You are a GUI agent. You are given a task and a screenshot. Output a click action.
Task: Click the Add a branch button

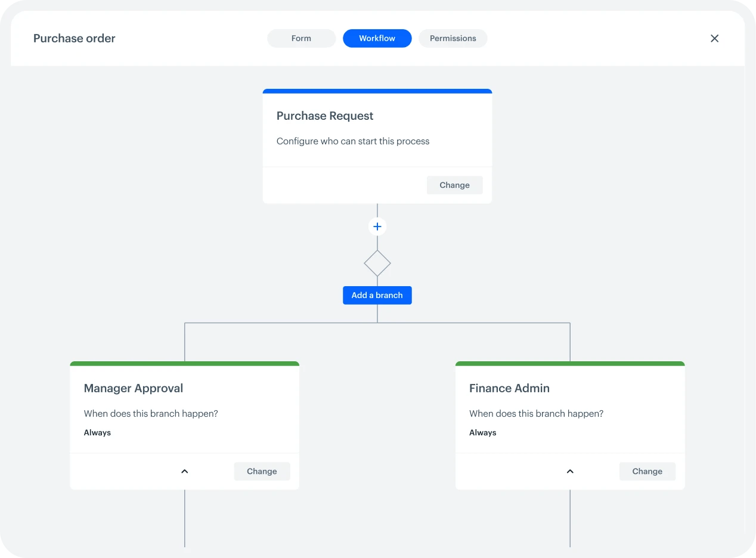(x=377, y=295)
